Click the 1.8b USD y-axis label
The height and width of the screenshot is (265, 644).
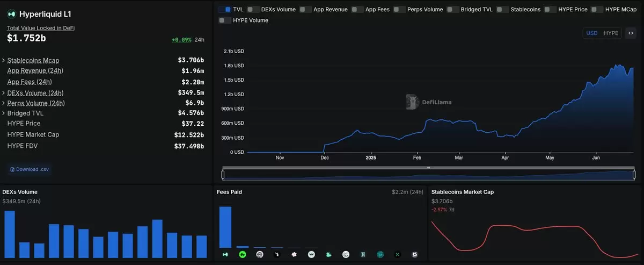[233, 66]
